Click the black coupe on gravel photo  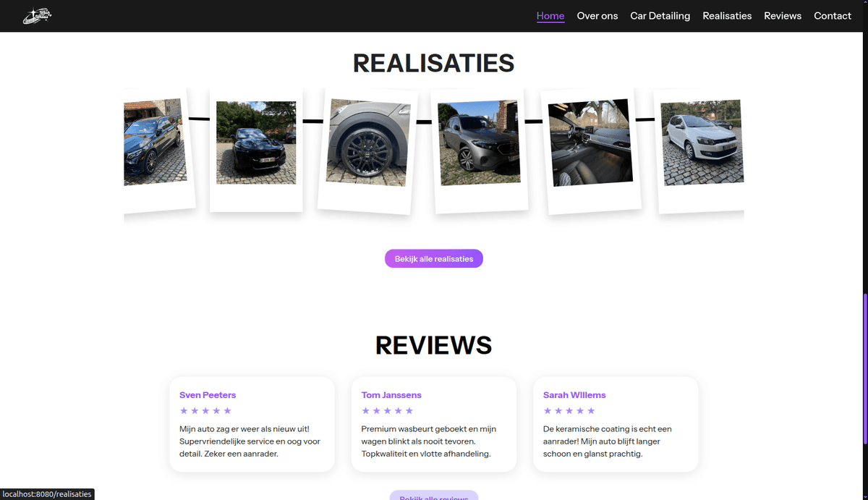[256, 142]
